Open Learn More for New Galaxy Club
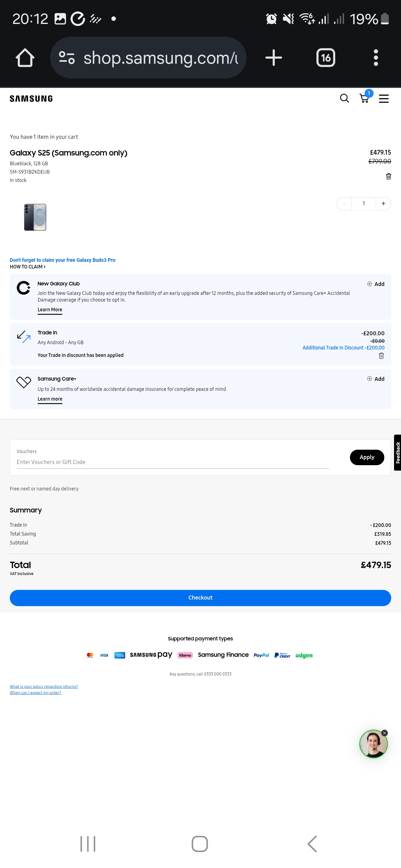Screen dimensions: 401x868 tap(50, 310)
